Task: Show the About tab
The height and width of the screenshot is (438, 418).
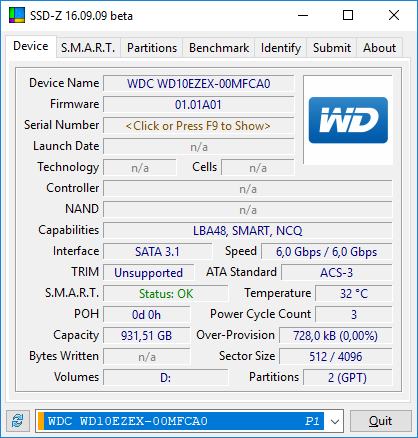Action: pyautogui.click(x=379, y=48)
